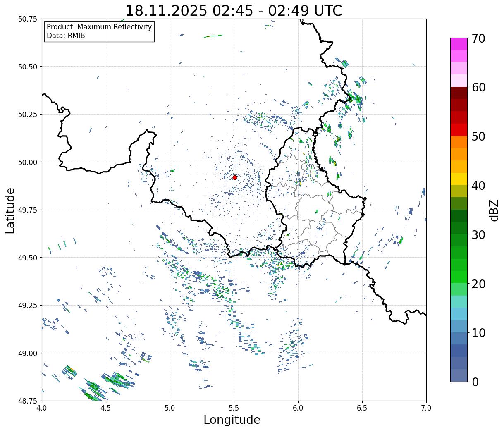This screenshot has height=430, width=504.
Task: Click the colorbar tick label 20
Action: pos(478,284)
